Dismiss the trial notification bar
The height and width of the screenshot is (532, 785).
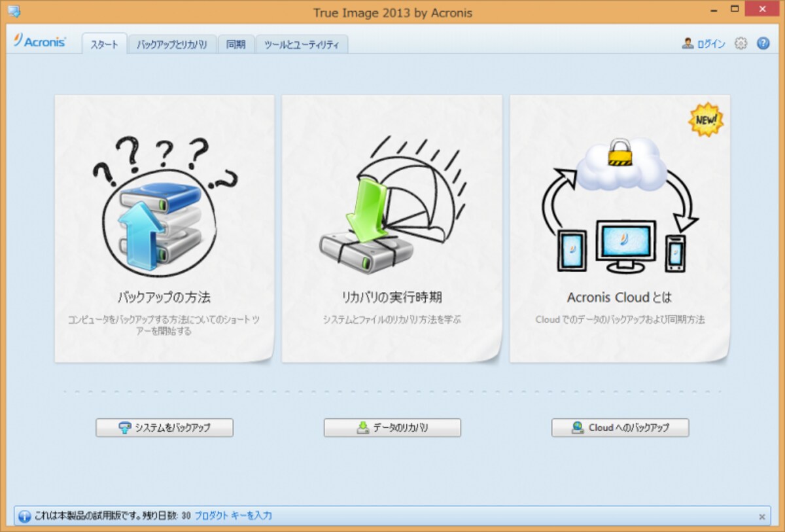tap(761, 516)
